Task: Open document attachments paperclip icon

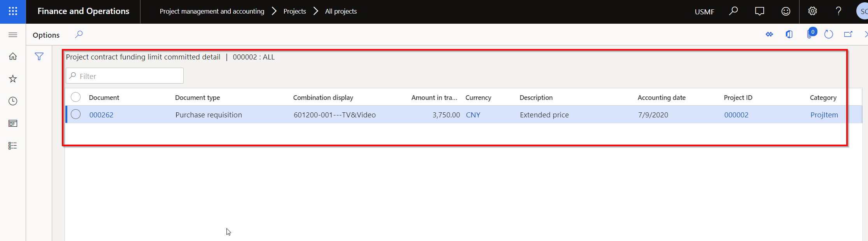Action: point(810,34)
